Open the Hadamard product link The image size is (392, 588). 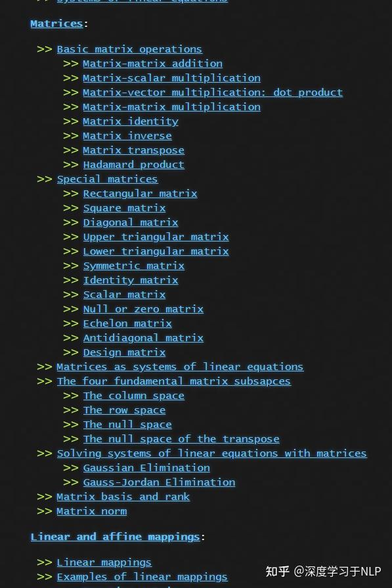tap(133, 165)
